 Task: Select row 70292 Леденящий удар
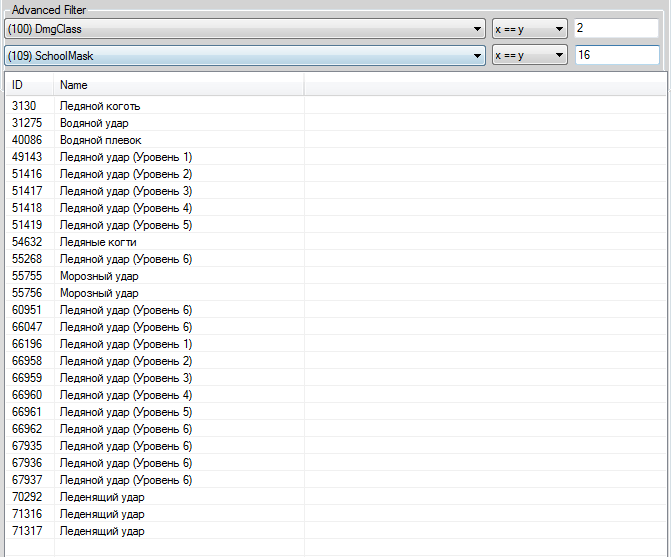(101, 497)
